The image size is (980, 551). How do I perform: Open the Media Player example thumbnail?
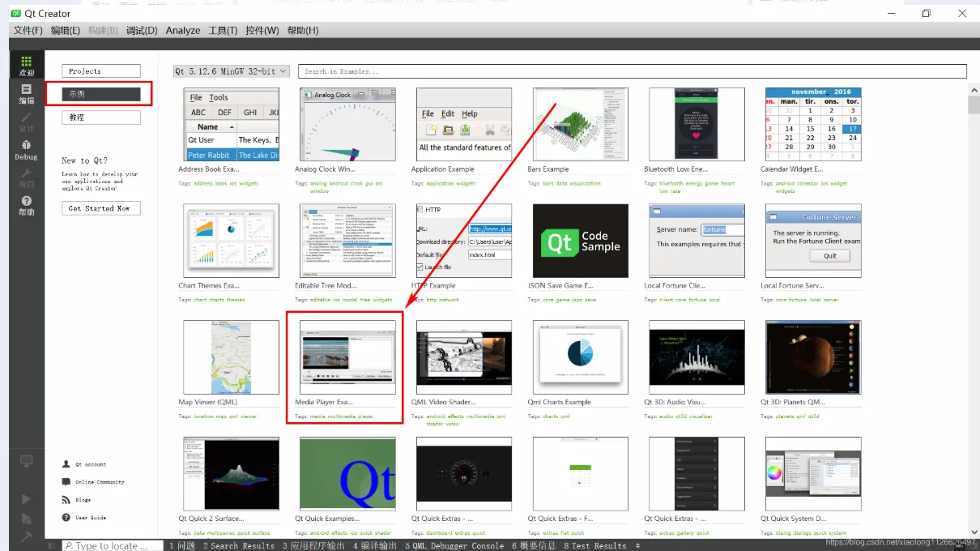(347, 357)
